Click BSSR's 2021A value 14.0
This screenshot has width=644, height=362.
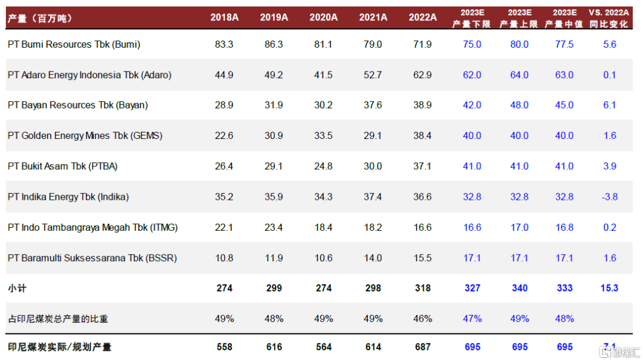point(373,258)
